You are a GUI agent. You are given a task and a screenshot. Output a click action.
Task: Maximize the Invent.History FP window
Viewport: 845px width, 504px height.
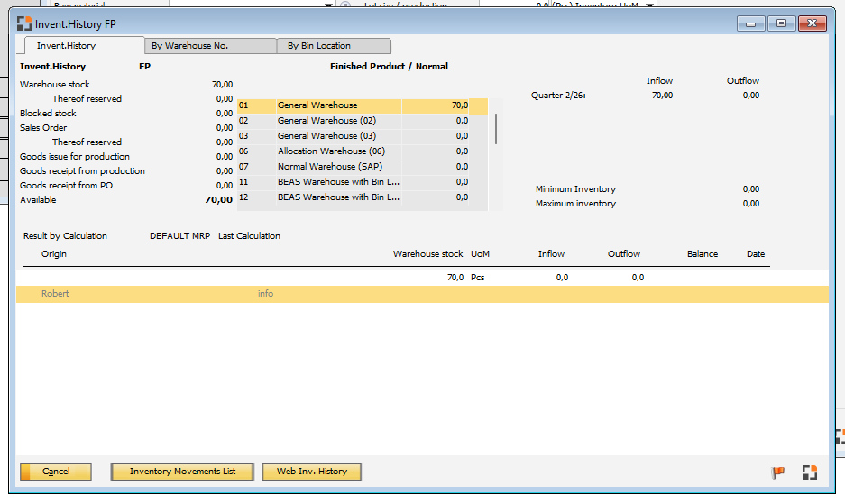781,23
